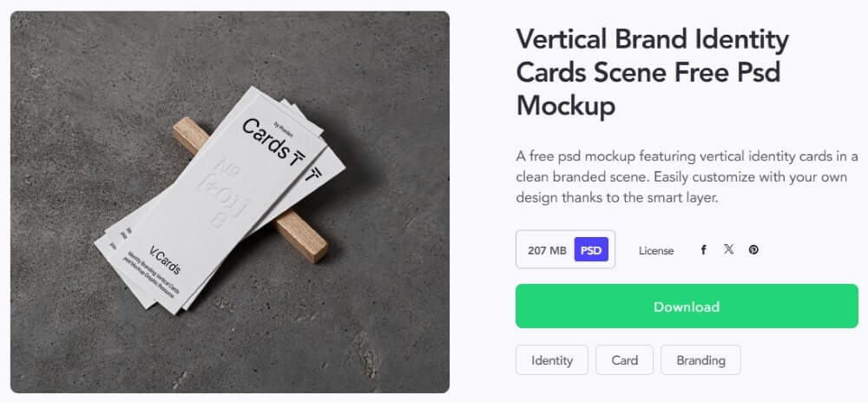Select the Identity tag

(x=552, y=360)
